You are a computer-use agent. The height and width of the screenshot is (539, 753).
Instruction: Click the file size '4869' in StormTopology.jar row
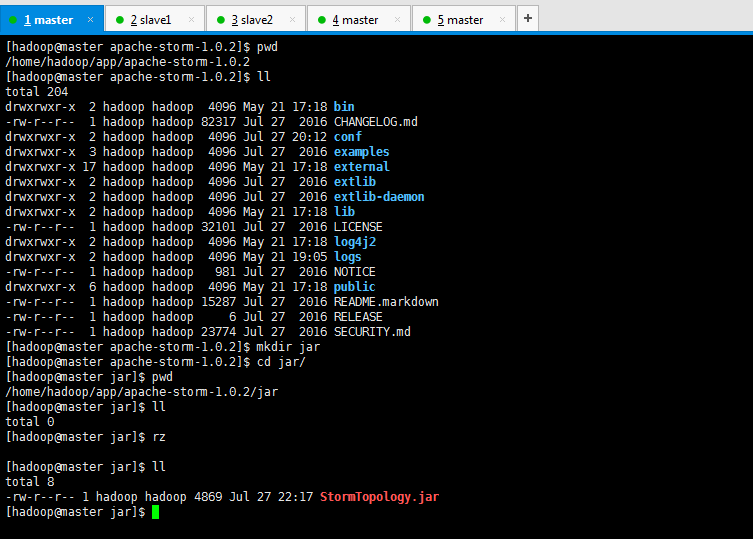pyautogui.click(x=208, y=497)
